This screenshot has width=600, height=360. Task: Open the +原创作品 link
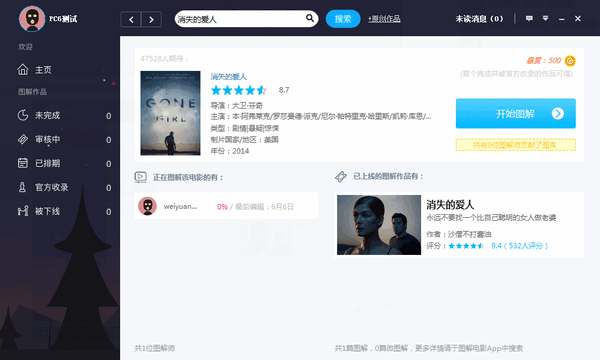coord(384,19)
